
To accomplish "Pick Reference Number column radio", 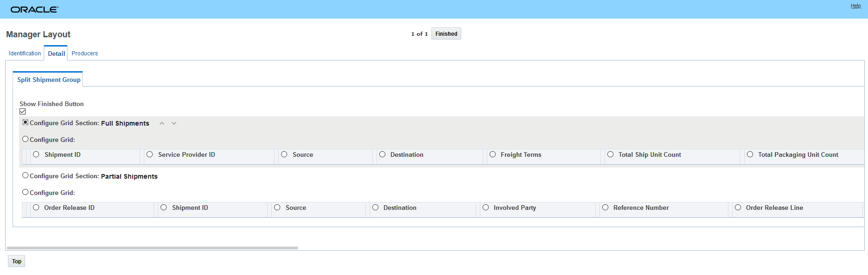I will tap(605, 208).
